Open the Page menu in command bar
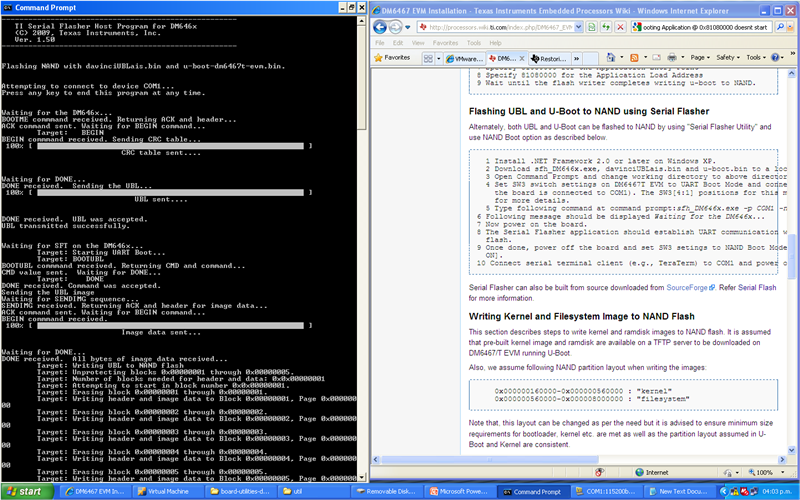Screen dimensions: 800x500 tap(701, 57)
